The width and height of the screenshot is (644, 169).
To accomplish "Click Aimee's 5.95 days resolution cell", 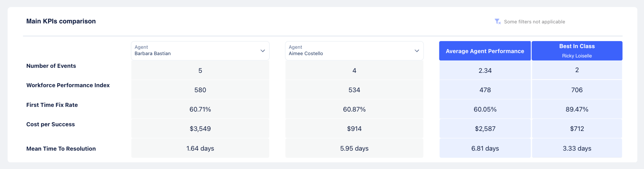I will click(354, 148).
